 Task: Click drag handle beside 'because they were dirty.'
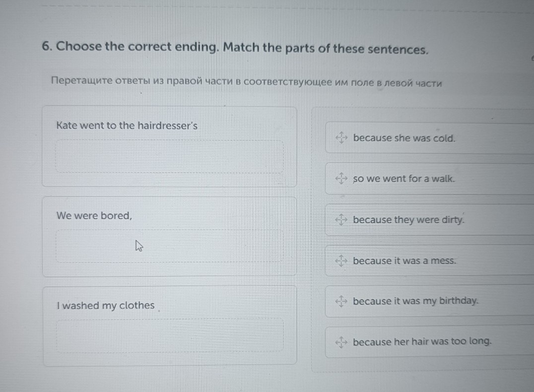(341, 219)
